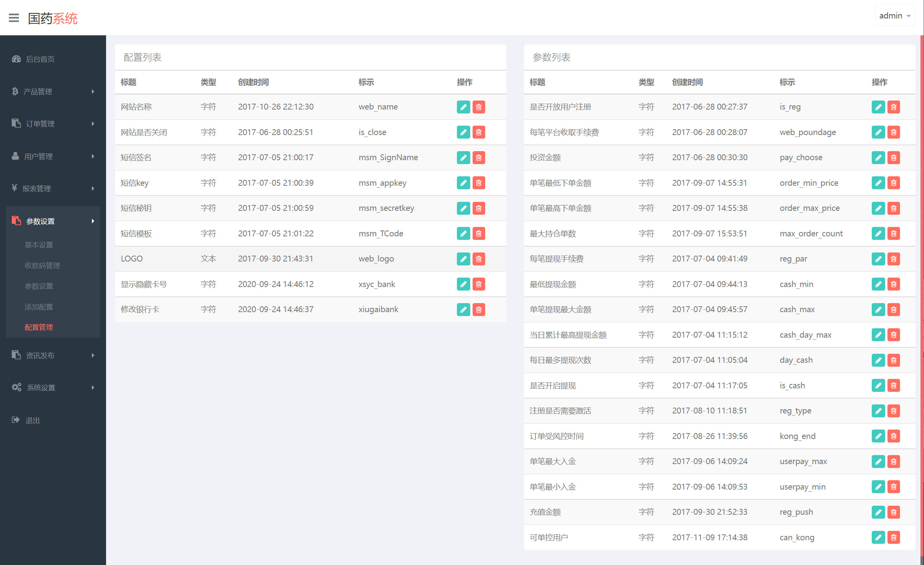Edit the xsyc_bank config entry
This screenshot has width=924, height=565.
(x=464, y=284)
